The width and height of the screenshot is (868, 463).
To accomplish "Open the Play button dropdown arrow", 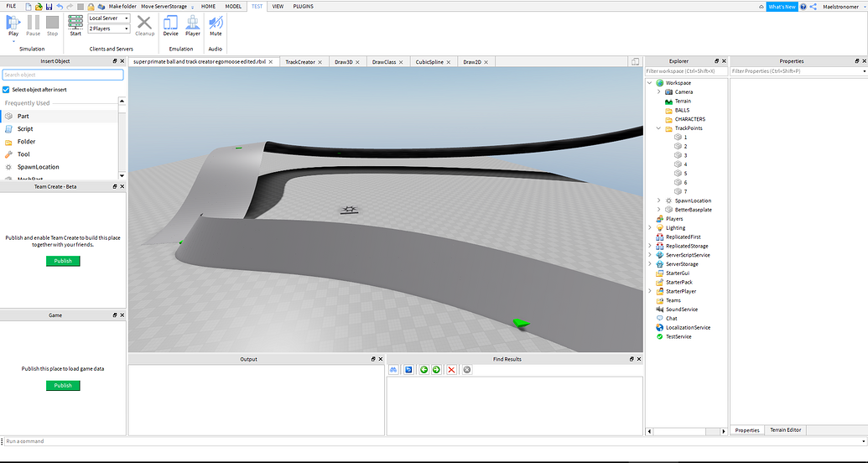I will 13,40.
